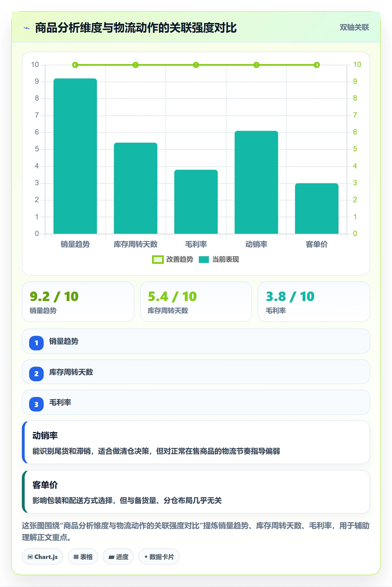Click the right axis green value 10
Viewport: 392px width, 587px height.
click(357, 65)
